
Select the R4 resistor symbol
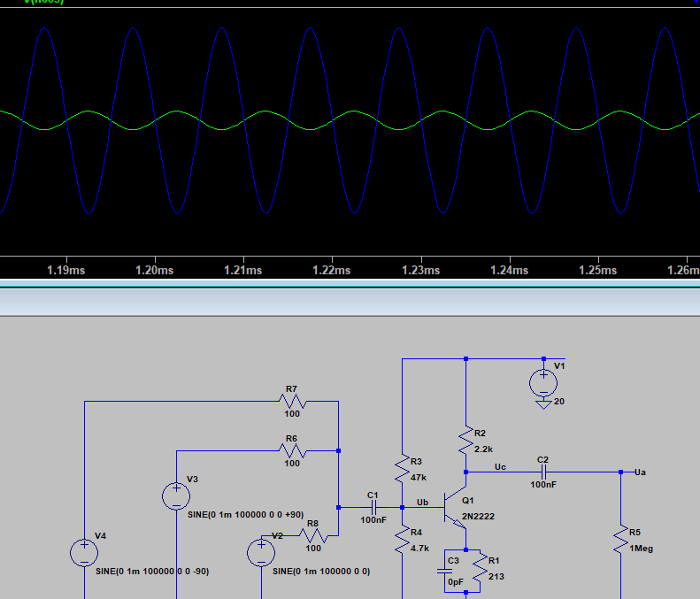point(403,539)
